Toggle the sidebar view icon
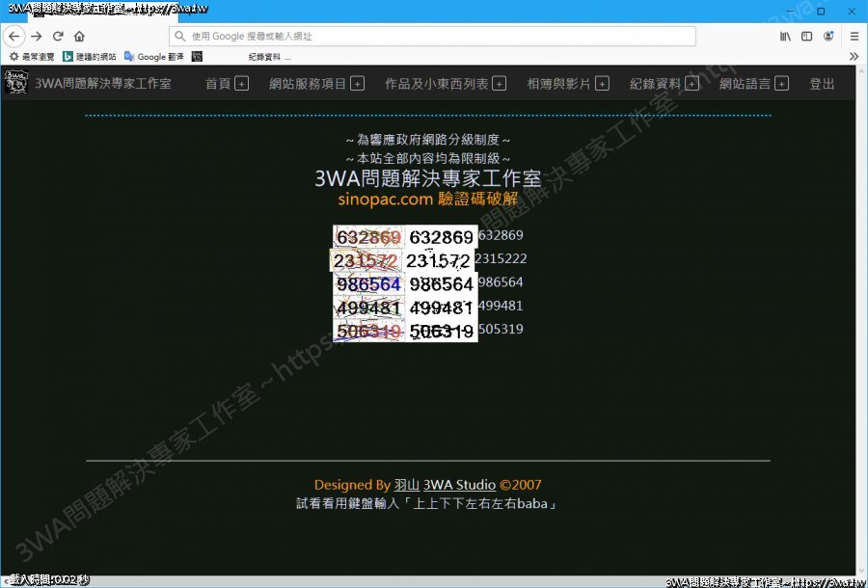This screenshot has height=588, width=868. [806, 37]
